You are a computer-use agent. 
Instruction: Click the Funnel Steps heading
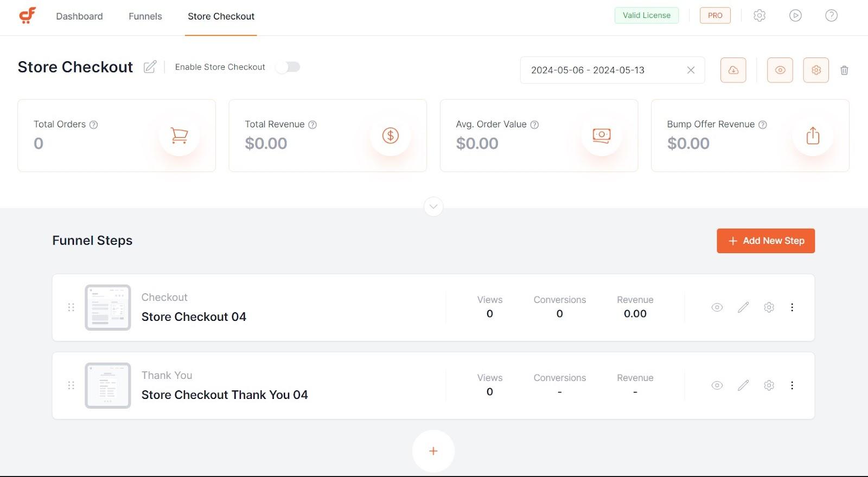92,240
